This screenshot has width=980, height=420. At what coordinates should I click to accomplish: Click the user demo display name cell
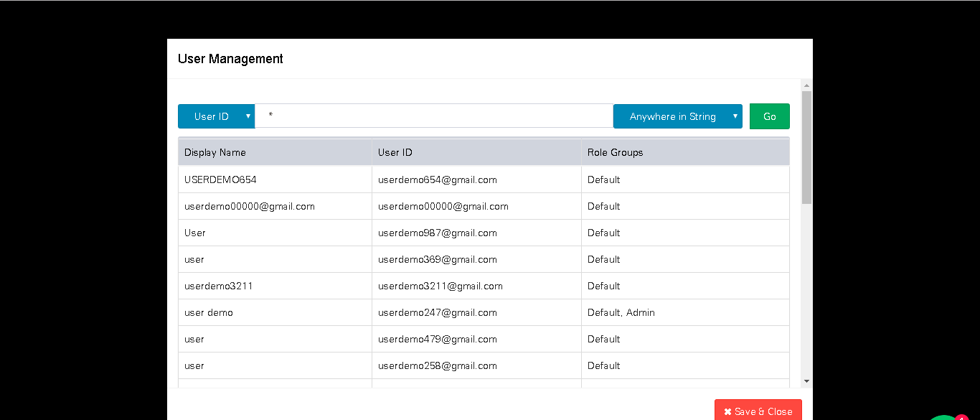point(275,312)
